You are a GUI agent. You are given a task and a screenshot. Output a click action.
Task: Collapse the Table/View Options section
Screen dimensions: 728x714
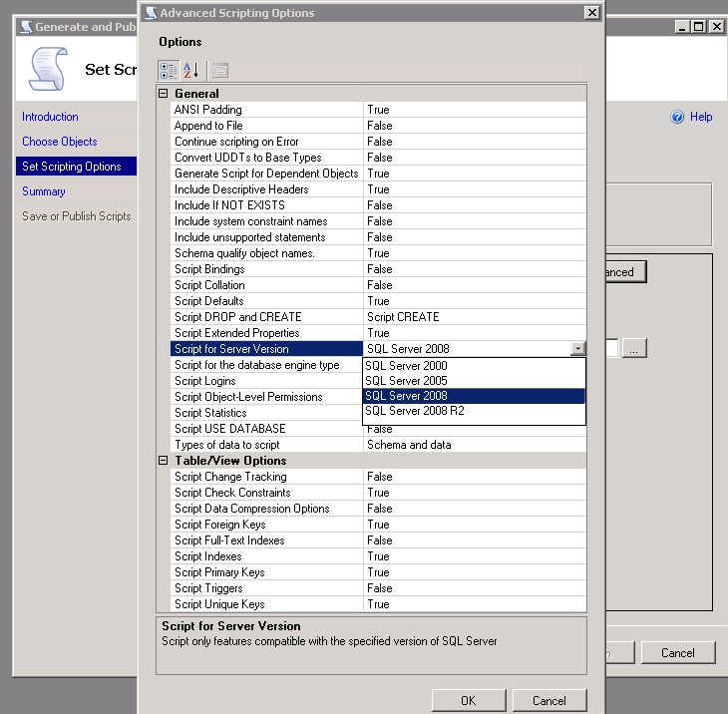[164, 461]
